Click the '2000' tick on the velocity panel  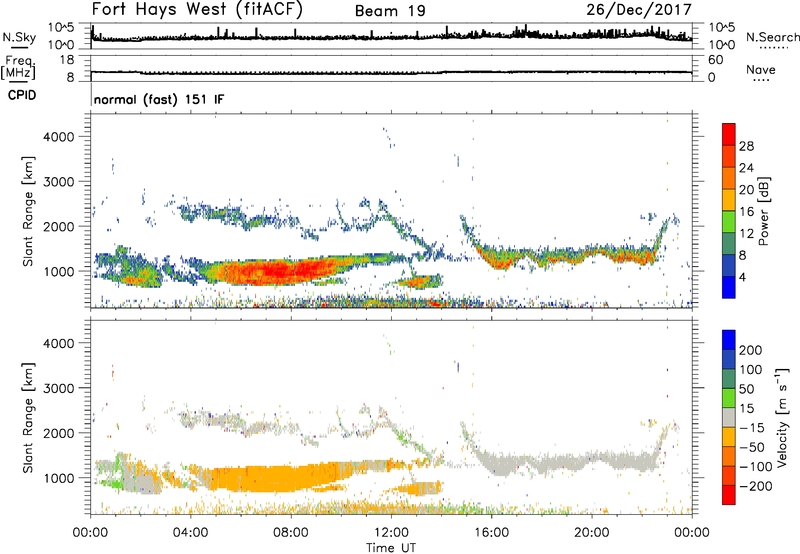pos(58,433)
